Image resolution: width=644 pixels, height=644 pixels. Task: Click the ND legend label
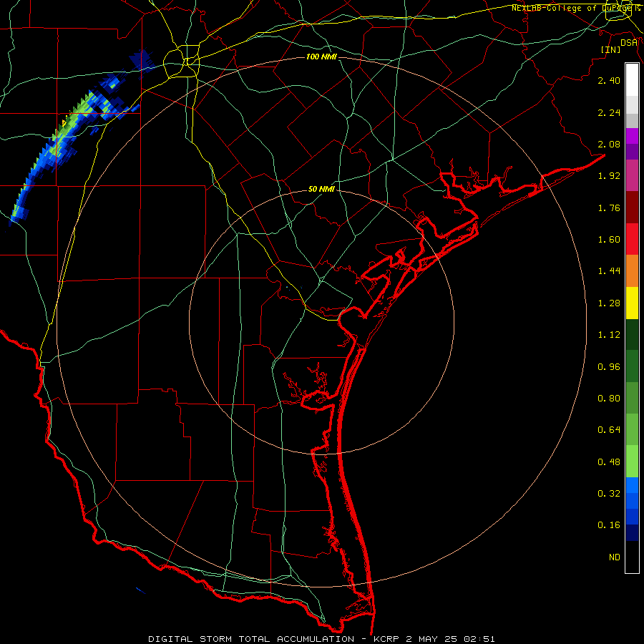tap(615, 557)
